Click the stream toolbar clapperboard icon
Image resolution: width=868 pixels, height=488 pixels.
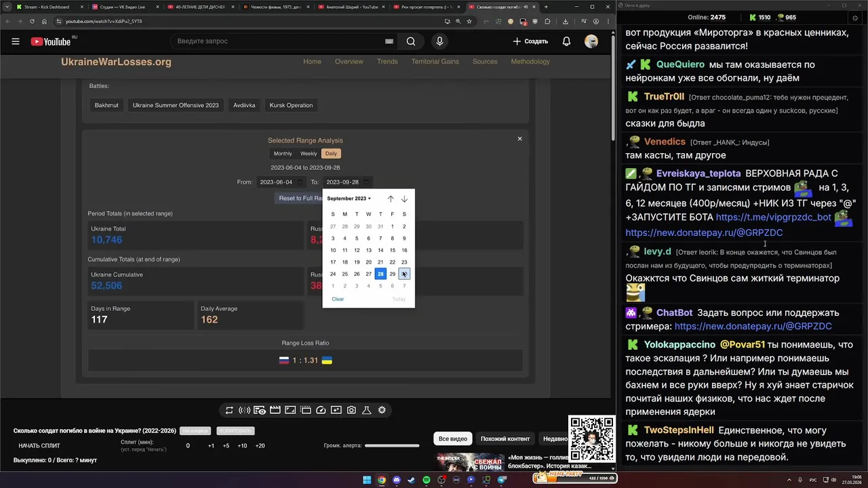(x=275, y=410)
